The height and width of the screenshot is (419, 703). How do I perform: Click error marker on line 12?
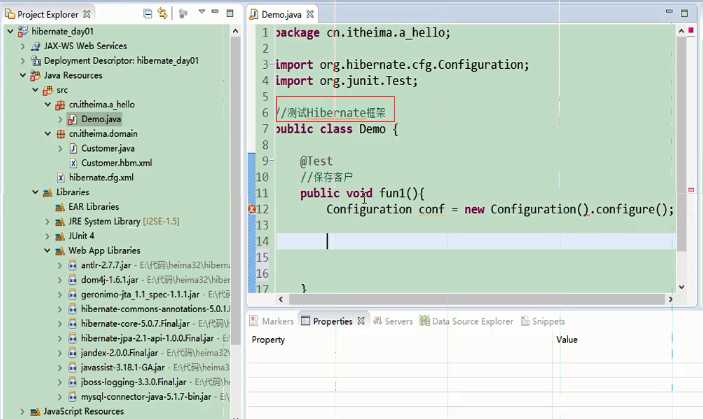click(x=252, y=209)
